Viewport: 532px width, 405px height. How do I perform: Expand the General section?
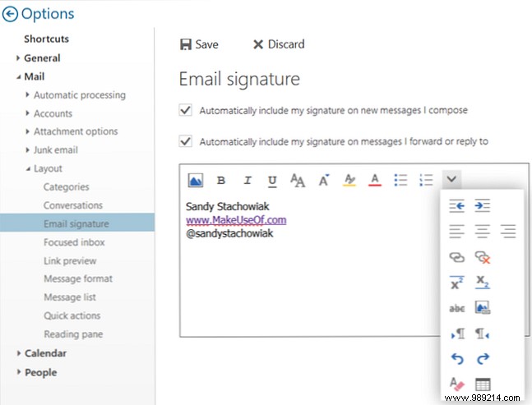(18, 58)
